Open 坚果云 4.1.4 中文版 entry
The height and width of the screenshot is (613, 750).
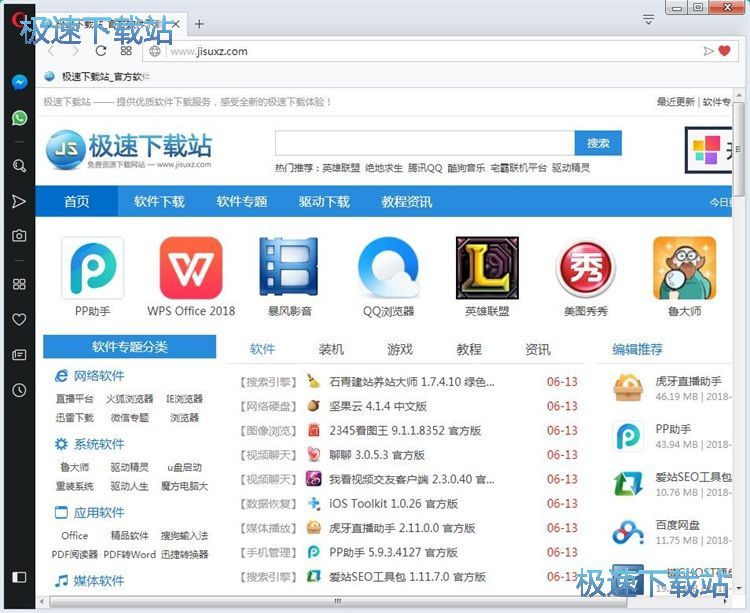coord(378,406)
